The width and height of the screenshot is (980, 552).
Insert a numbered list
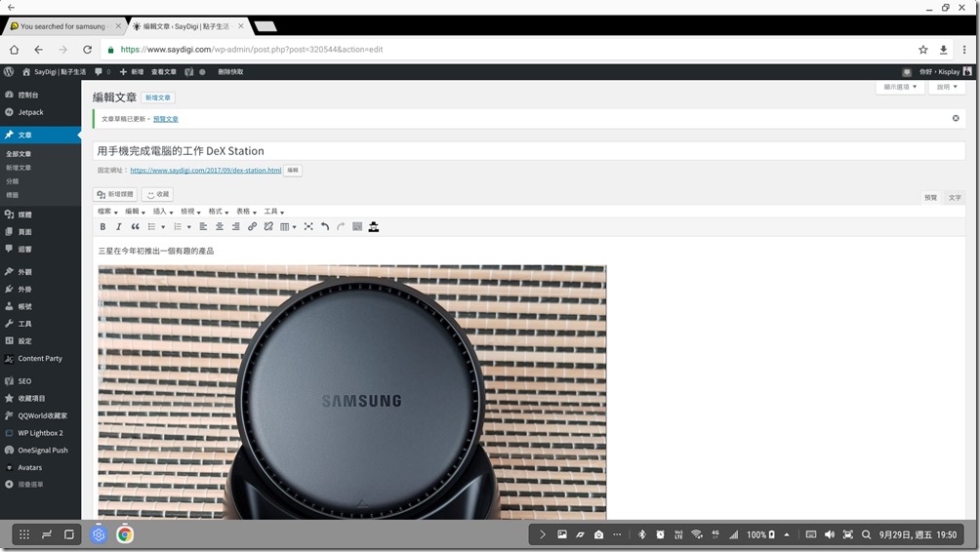[178, 226]
